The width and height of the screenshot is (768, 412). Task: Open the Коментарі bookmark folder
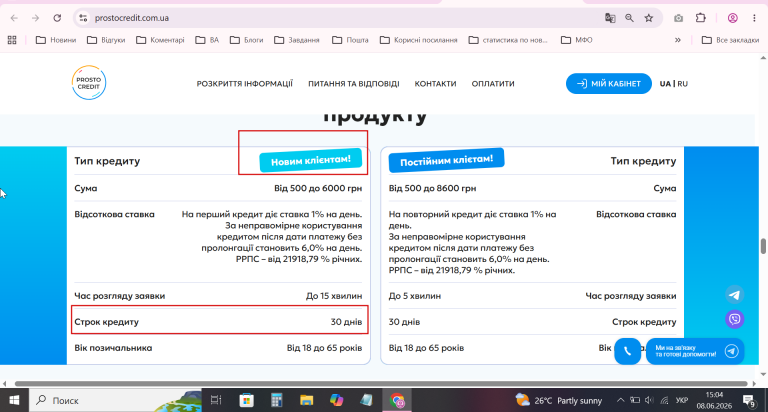click(x=161, y=40)
